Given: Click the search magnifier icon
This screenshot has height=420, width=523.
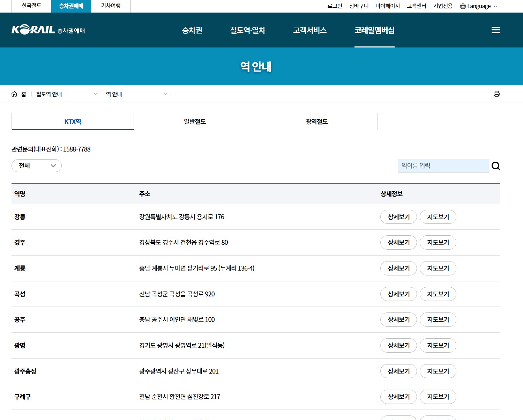Looking at the screenshot, I should click(496, 166).
